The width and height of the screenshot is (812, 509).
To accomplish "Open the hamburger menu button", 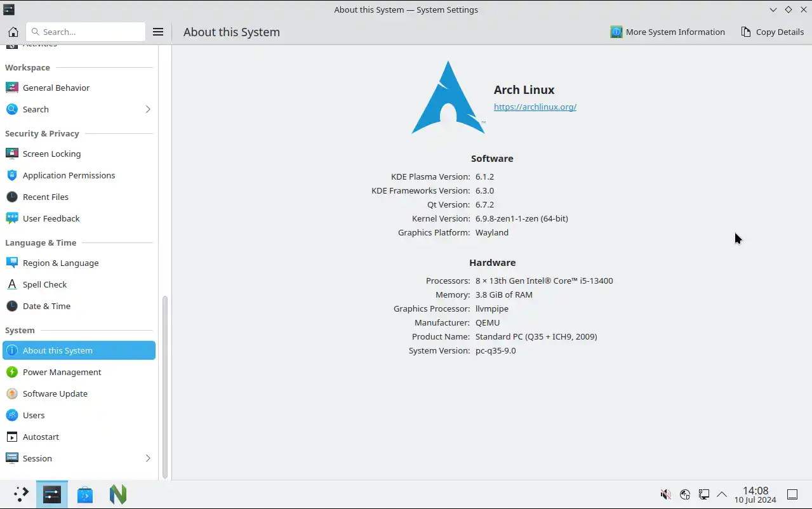I will point(158,32).
